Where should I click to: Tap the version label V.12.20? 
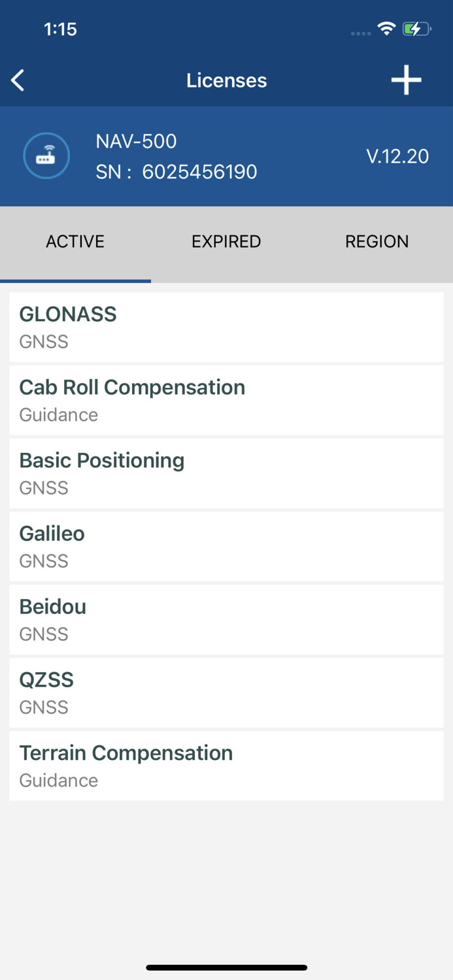click(x=398, y=156)
